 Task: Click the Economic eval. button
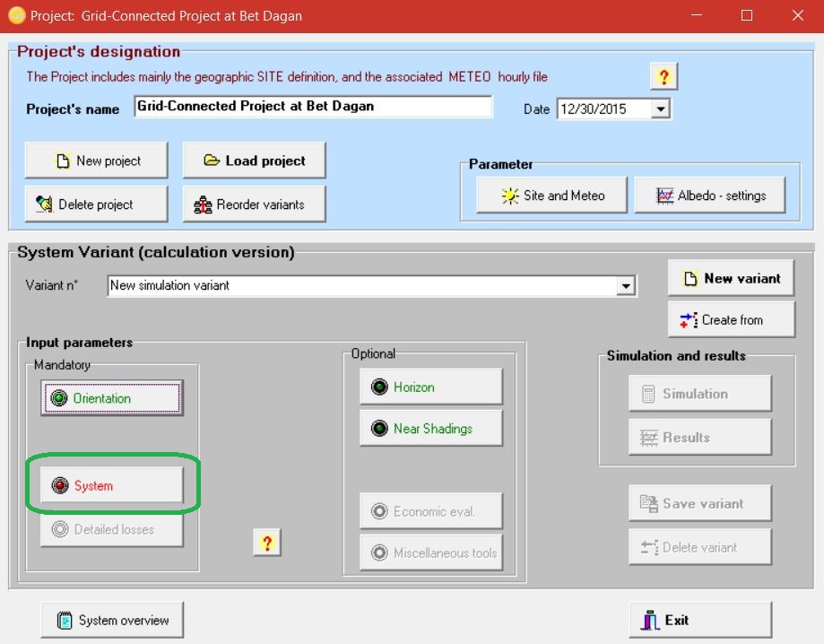431,511
